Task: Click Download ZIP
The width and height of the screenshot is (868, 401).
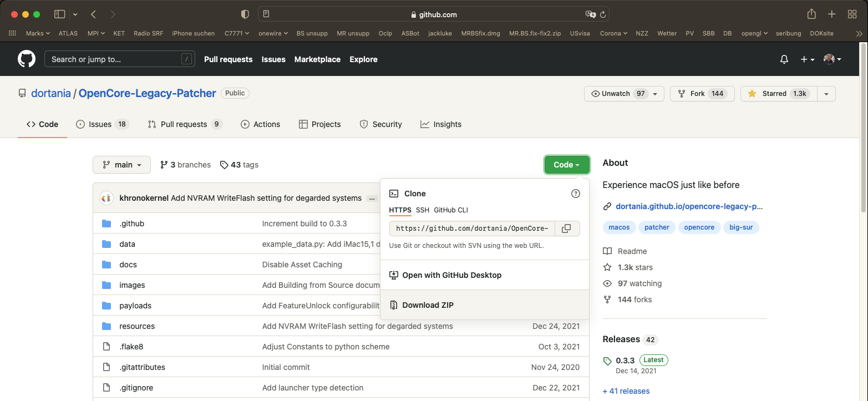Action: click(x=428, y=305)
